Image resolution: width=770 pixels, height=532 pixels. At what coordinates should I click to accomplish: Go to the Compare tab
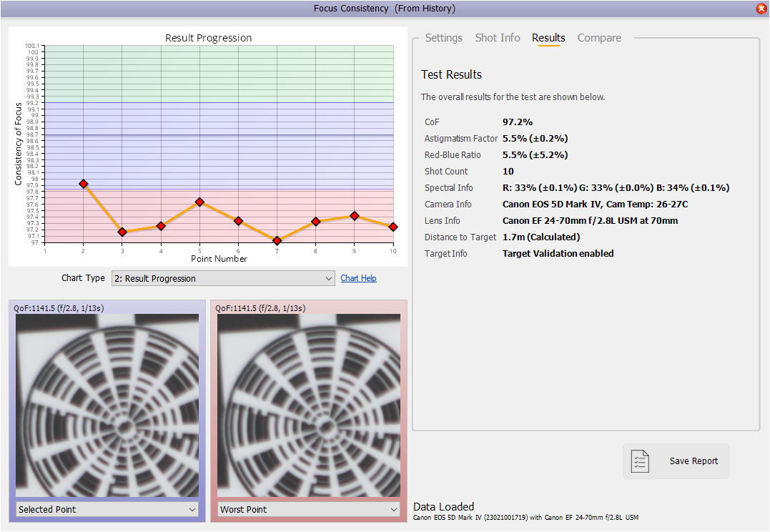click(599, 38)
